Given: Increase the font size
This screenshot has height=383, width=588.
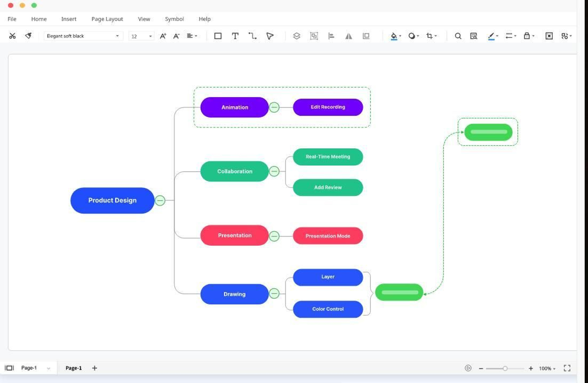Looking at the screenshot, I should tap(162, 36).
